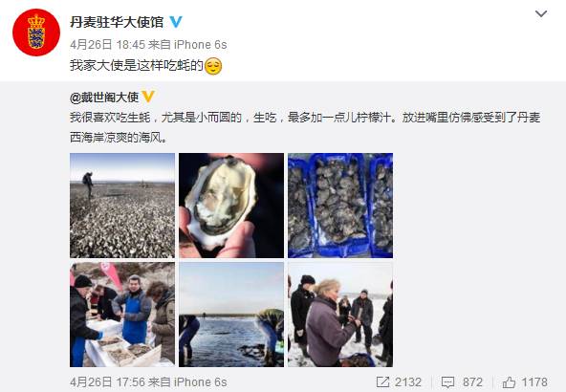Open the Danish embassy avatar profile picture
This screenshot has width=566, height=392.
pyautogui.click(x=36, y=33)
